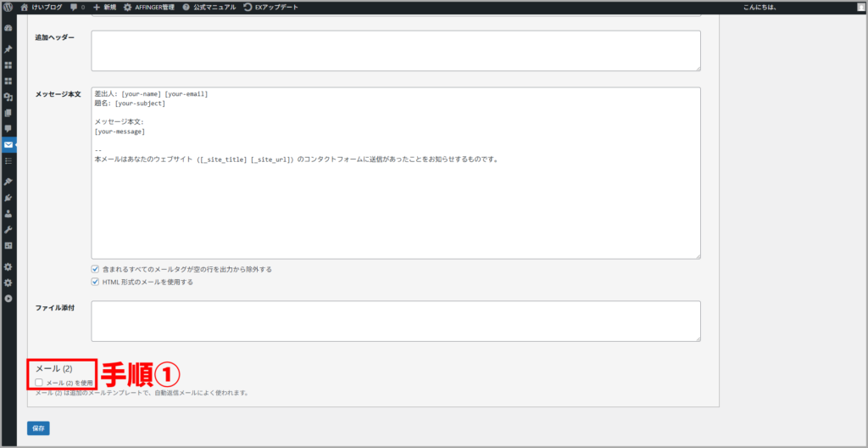
Task: Toggle HTML 形式のメールを使用する checkbox
Action: pos(96,282)
